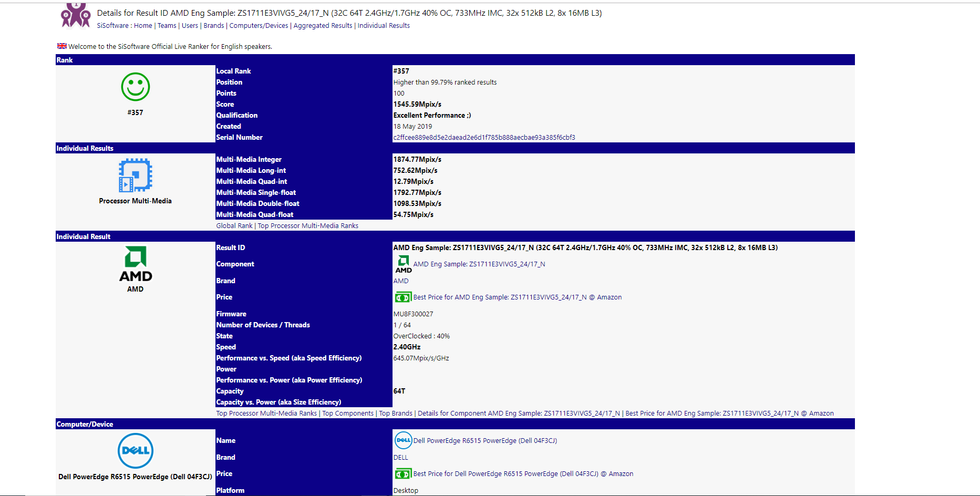
Task: Click the Multi-Media Quad-float 54.75Mpix/s value
Action: tap(414, 215)
